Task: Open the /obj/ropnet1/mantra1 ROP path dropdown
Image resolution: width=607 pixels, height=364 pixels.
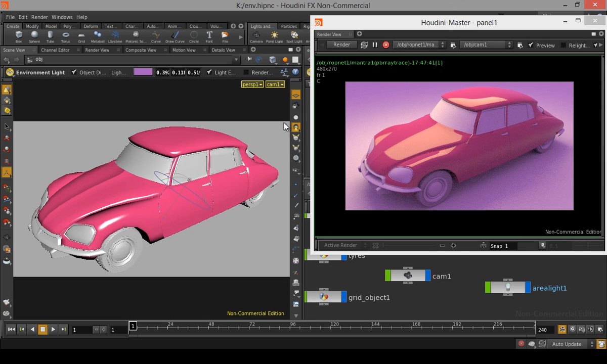Action: [x=420, y=44]
